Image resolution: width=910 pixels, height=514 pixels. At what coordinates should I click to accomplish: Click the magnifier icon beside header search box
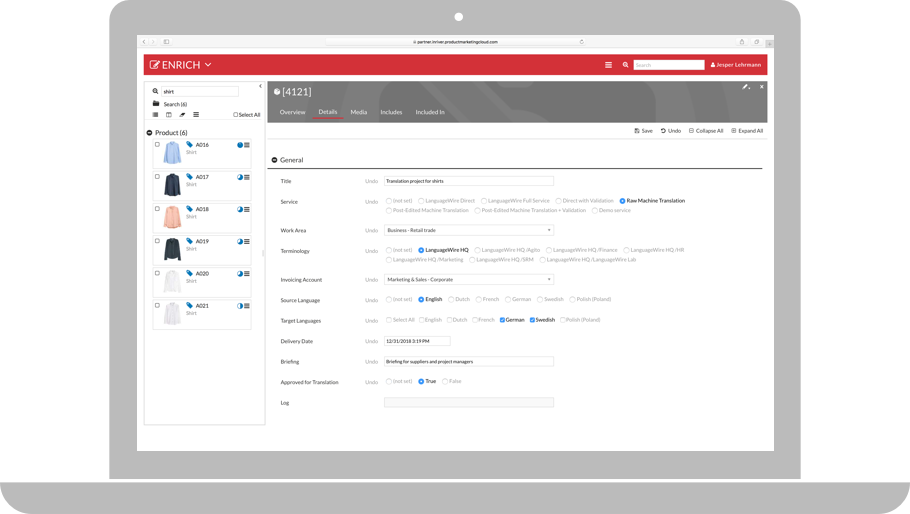[626, 65]
